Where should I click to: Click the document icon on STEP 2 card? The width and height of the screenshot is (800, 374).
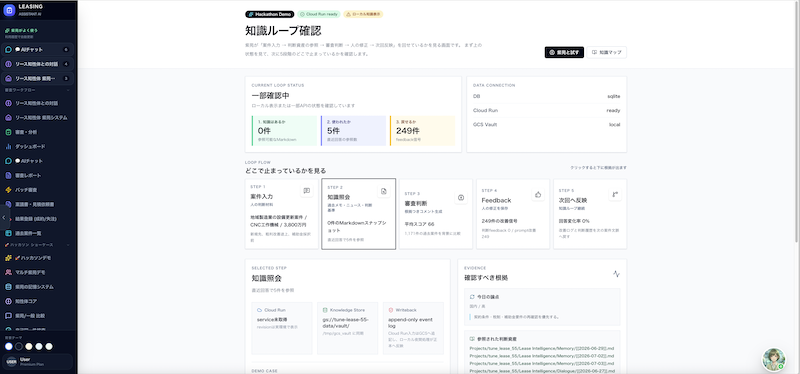click(x=384, y=191)
